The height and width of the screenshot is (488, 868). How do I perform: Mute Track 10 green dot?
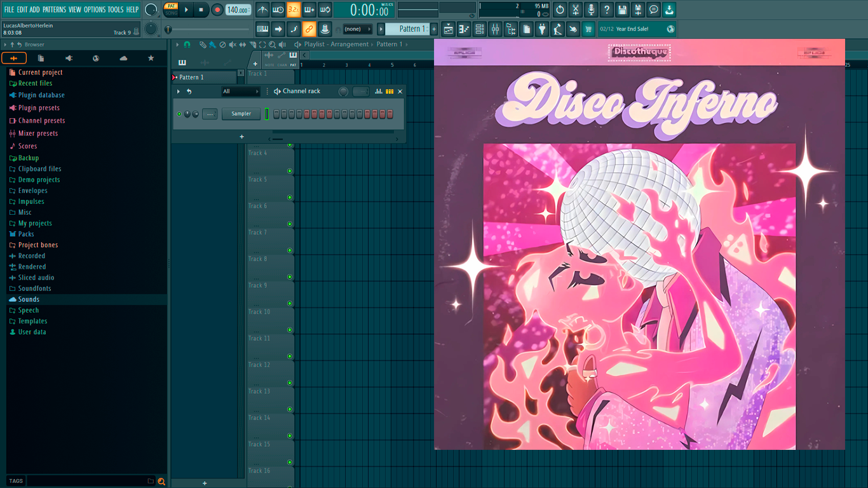290,330
